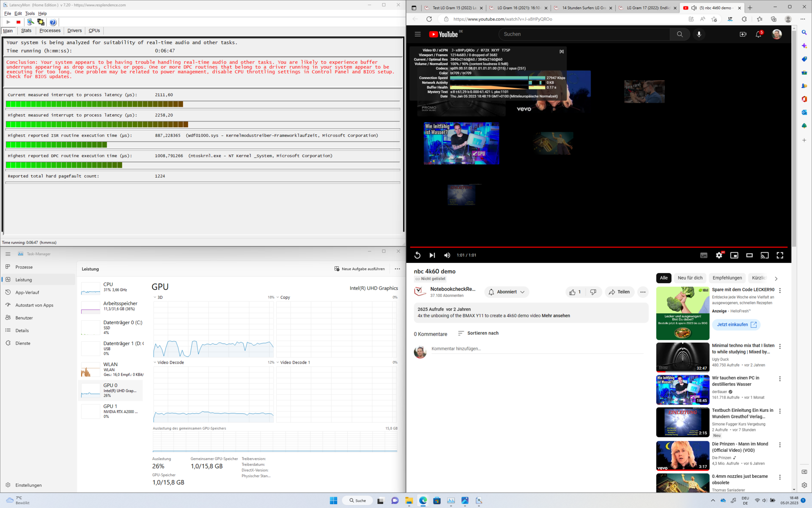Open LatencyMon Tools menu
The height and width of the screenshot is (508, 812).
tap(30, 14)
